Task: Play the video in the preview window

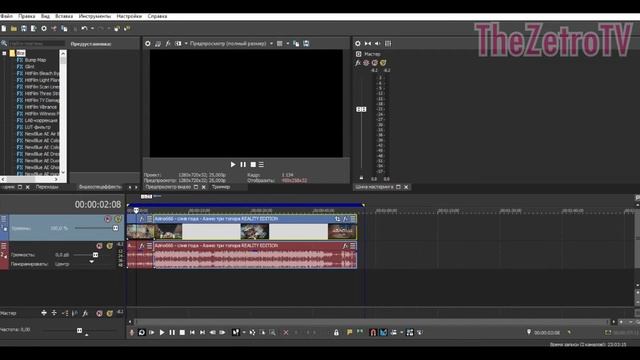Action: pyautogui.click(x=233, y=164)
